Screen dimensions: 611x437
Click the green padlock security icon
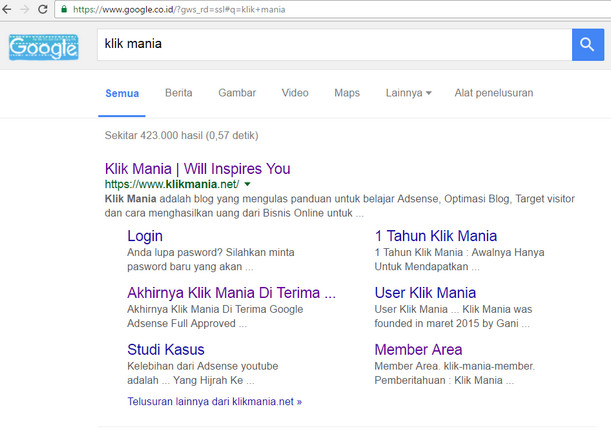(64, 9)
